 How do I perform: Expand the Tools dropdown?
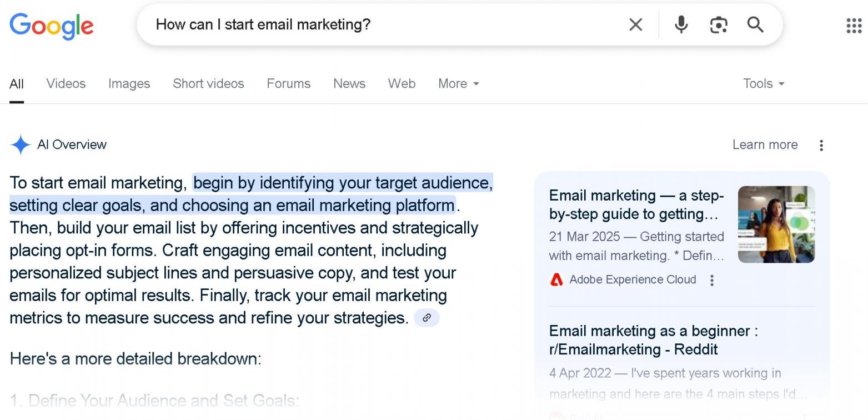point(764,83)
